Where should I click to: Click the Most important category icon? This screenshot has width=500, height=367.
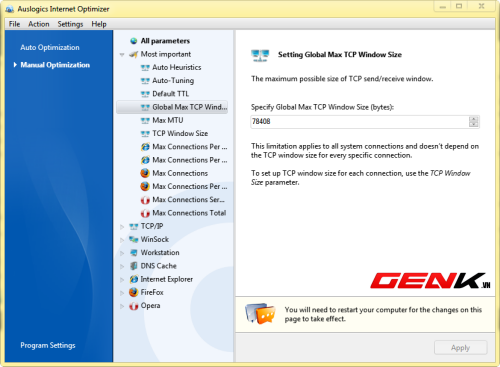pos(134,54)
